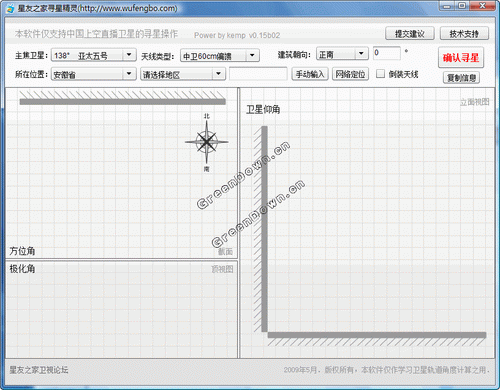The height and width of the screenshot is (390, 500).
Task: Click the 复制信息 button
Action: tap(461, 78)
